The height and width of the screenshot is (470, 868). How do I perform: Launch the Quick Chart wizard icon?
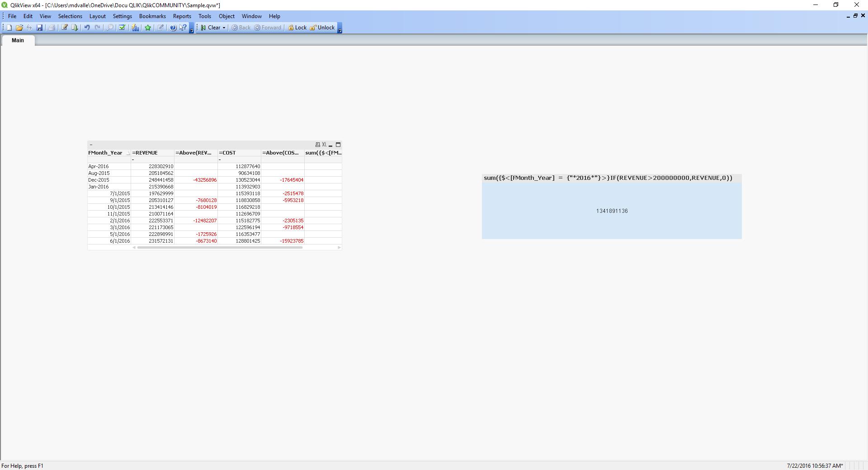135,28
